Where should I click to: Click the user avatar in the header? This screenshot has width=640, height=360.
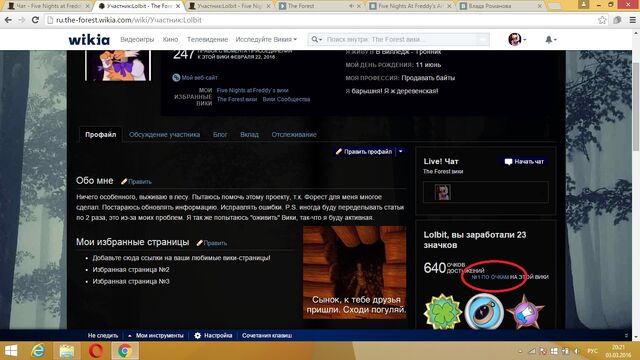(x=514, y=40)
